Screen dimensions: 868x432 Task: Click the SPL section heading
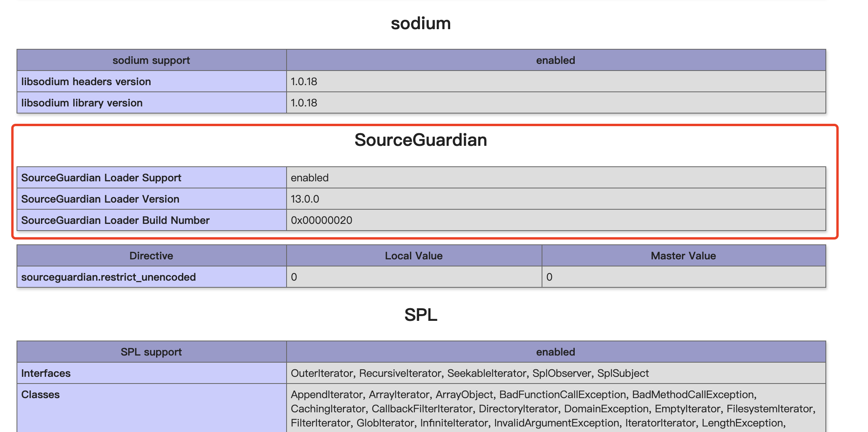[421, 315]
